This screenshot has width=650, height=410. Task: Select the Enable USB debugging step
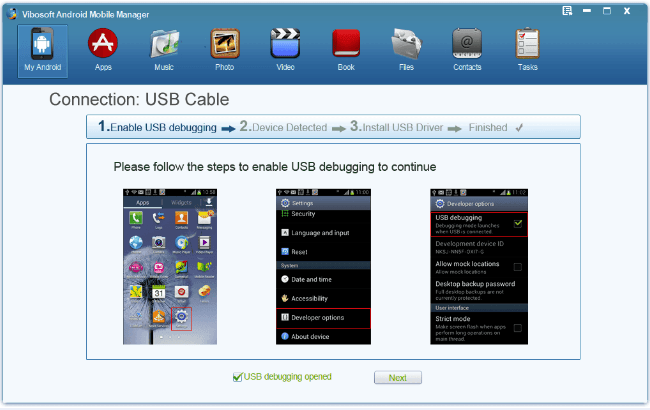pyautogui.click(x=158, y=127)
